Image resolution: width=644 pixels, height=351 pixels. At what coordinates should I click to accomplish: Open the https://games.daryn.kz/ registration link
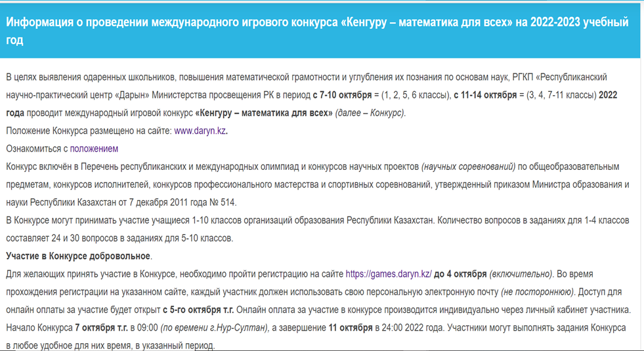(x=389, y=274)
